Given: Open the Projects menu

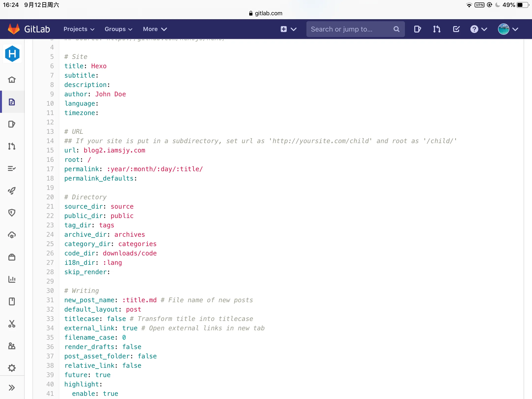Looking at the screenshot, I should coord(79,29).
